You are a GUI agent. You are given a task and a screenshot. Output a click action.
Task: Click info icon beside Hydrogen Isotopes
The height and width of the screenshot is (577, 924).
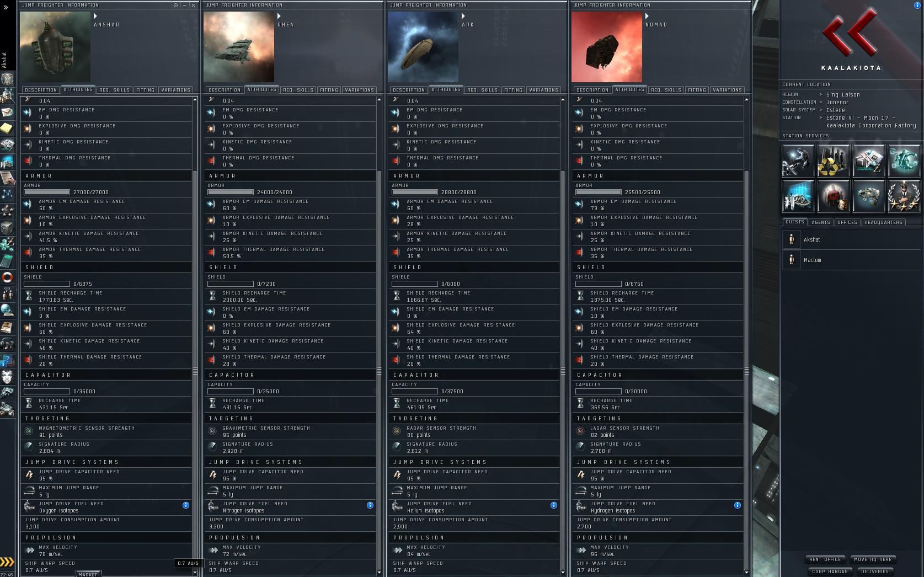(x=738, y=505)
